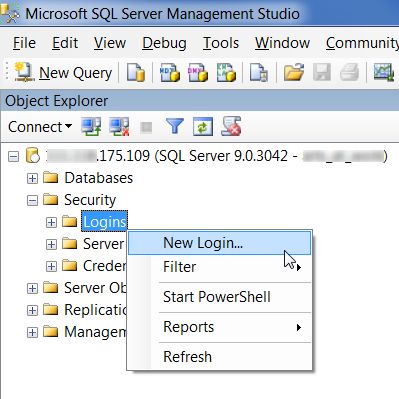Expand the Server Roles folder node

coord(51,244)
